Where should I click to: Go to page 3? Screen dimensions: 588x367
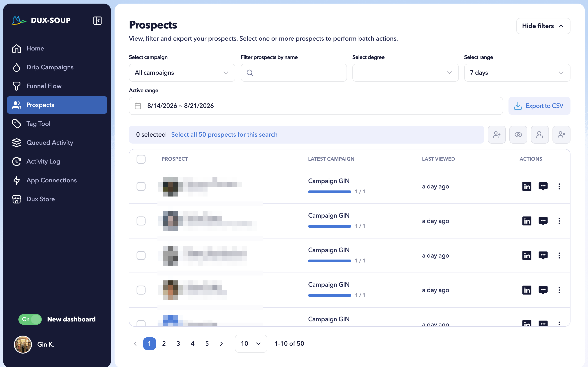tap(178, 343)
